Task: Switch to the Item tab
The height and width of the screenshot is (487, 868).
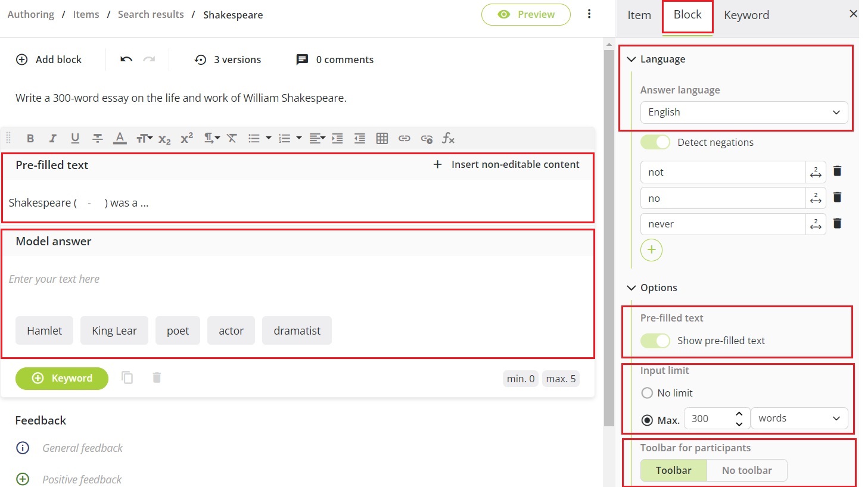Action: tap(639, 15)
